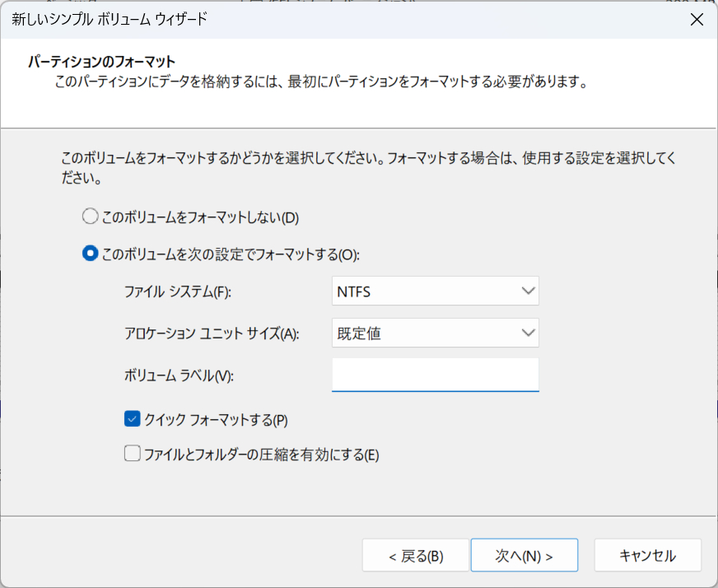Click the パーティションのフォーマット heading

[101, 62]
